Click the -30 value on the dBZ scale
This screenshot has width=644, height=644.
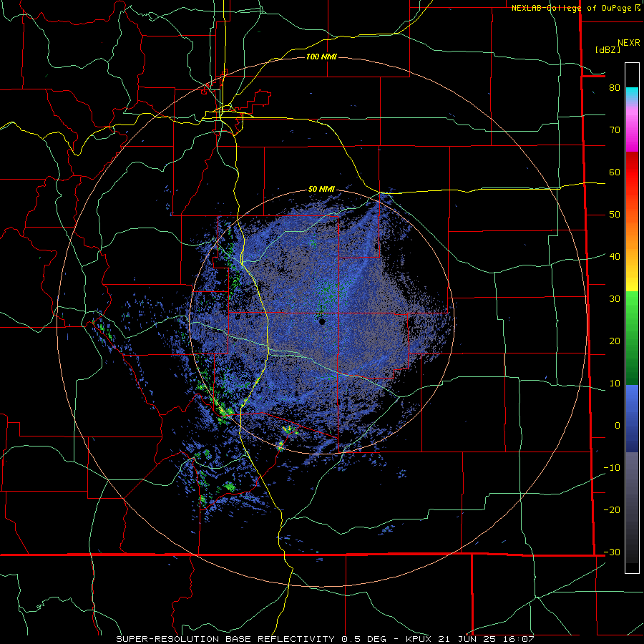(x=612, y=552)
